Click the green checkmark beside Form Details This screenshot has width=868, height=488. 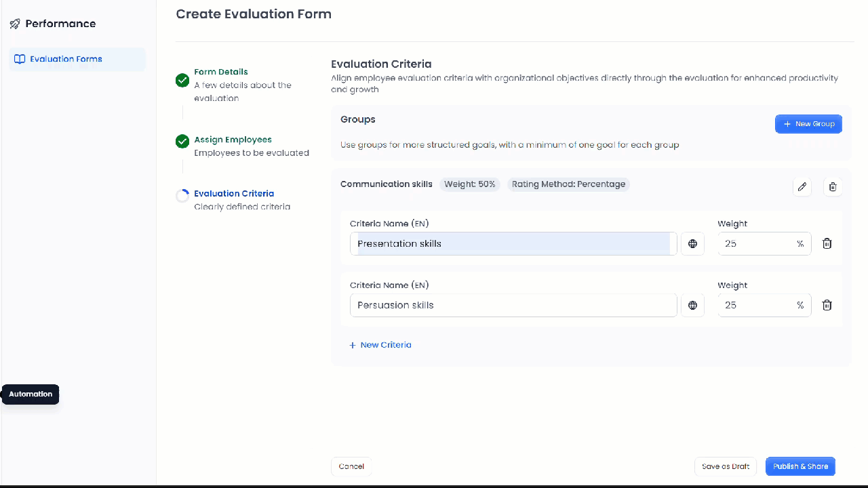[x=182, y=80]
